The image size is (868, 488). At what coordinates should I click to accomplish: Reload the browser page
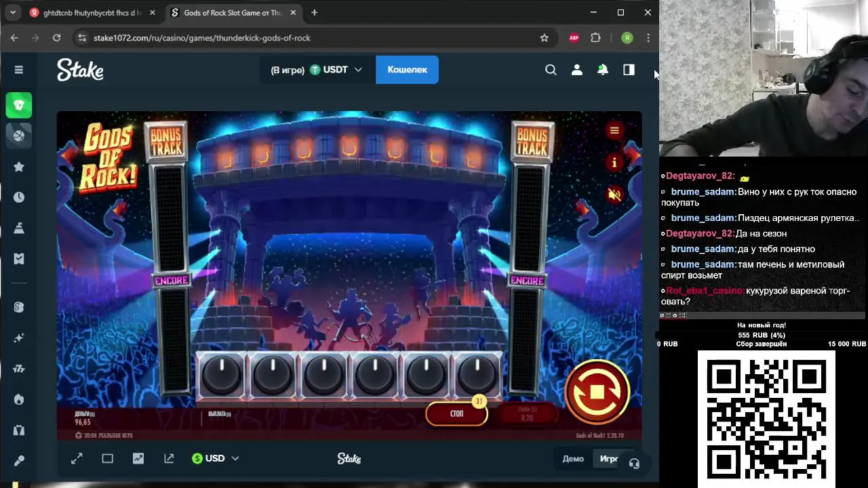coord(57,38)
